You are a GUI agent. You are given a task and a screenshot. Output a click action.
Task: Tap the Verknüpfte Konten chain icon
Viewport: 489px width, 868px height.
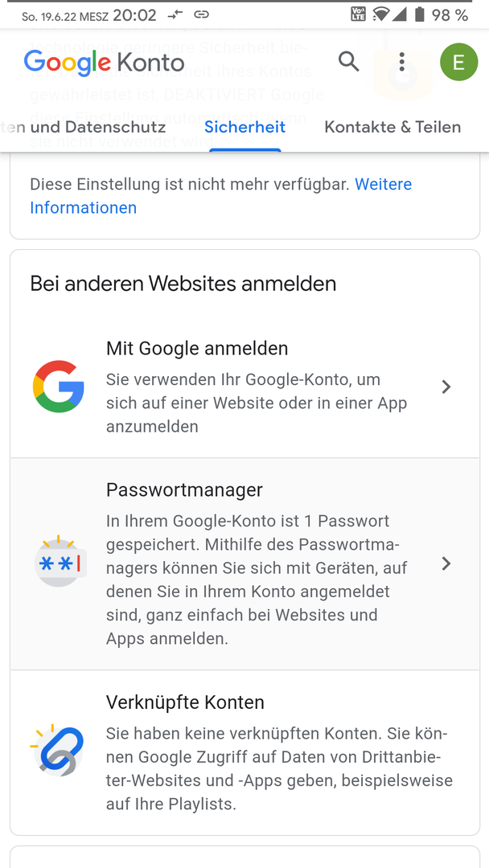(57, 750)
